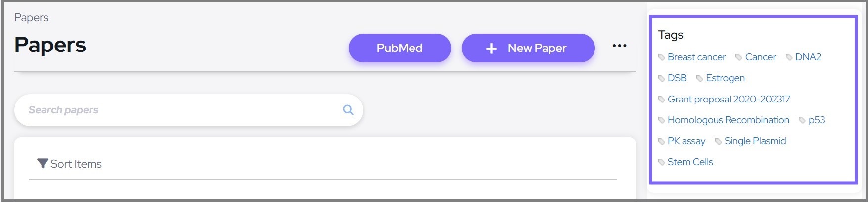Viewport: 868px width, 202px height.
Task: Click the tag icon beside Stem Cells
Action: click(662, 162)
